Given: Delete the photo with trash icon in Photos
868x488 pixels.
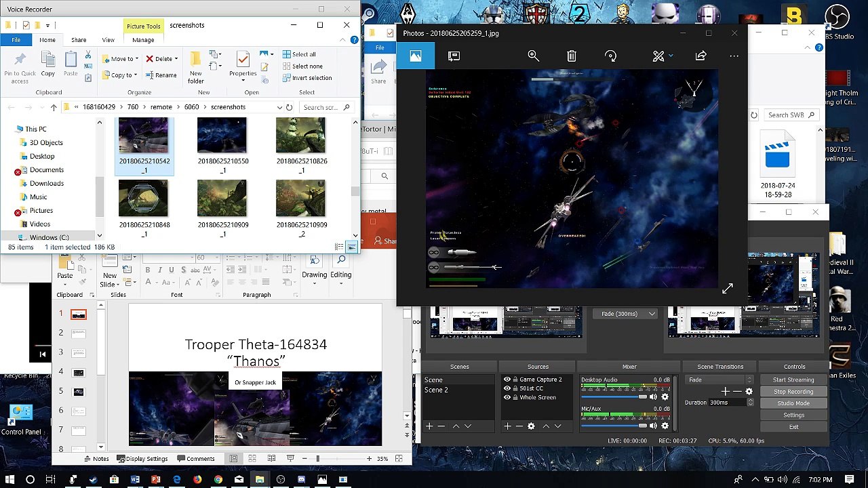Looking at the screenshot, I should (x=572, y=56).
